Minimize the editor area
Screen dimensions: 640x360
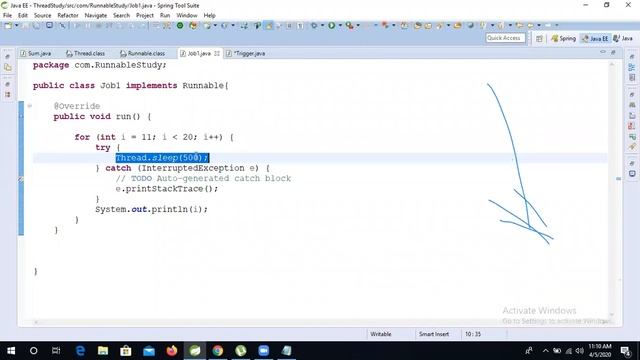pyautogui.click(x=603, y=53)
